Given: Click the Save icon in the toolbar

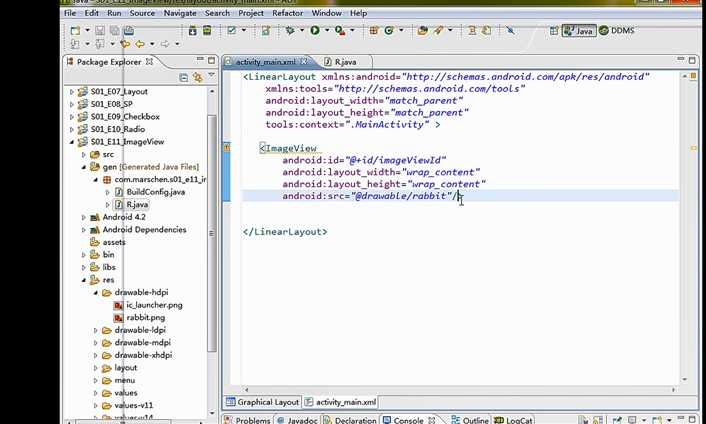Looking at the screenshot, I should pos(100,31).
